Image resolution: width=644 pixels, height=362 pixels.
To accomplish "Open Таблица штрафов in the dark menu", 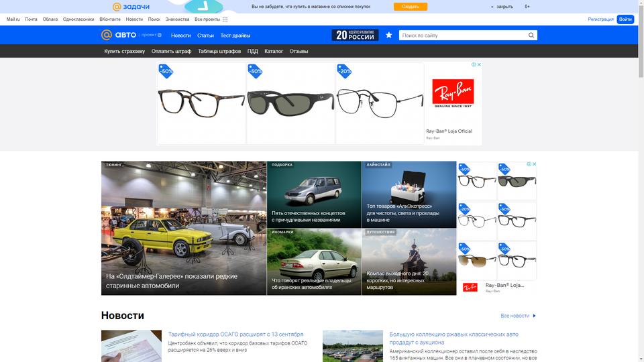I will (219, 52).
